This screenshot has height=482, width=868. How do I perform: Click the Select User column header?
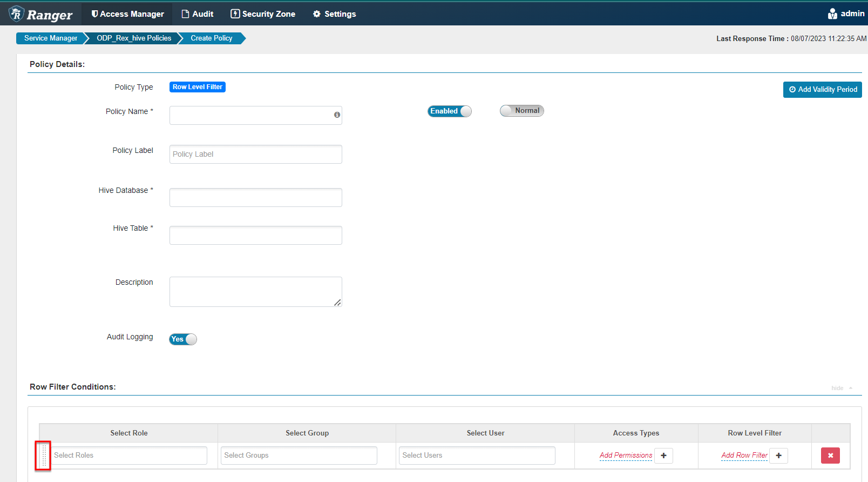point(486,433)
